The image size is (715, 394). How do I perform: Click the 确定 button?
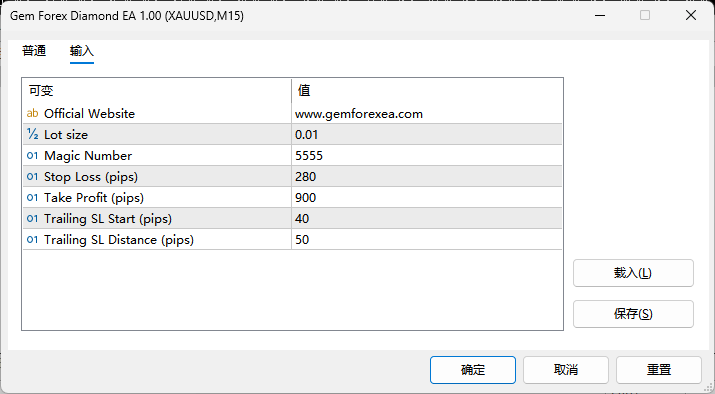(x=473, y=370)
